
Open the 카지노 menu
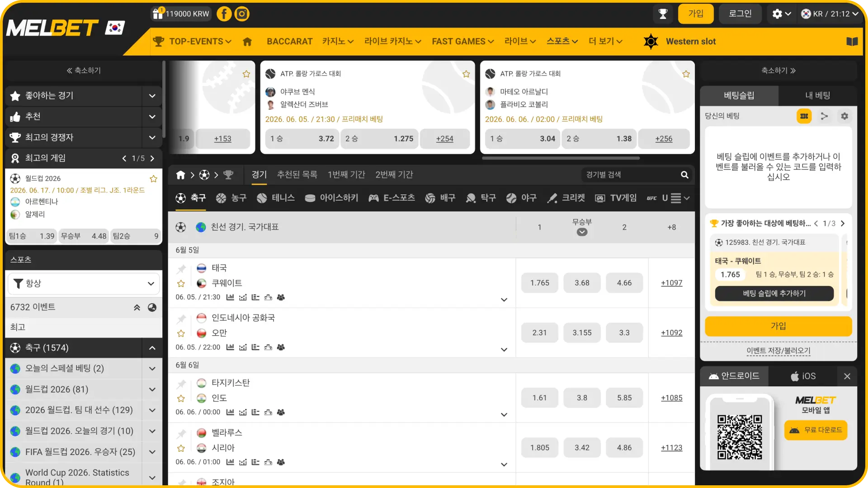338,42
